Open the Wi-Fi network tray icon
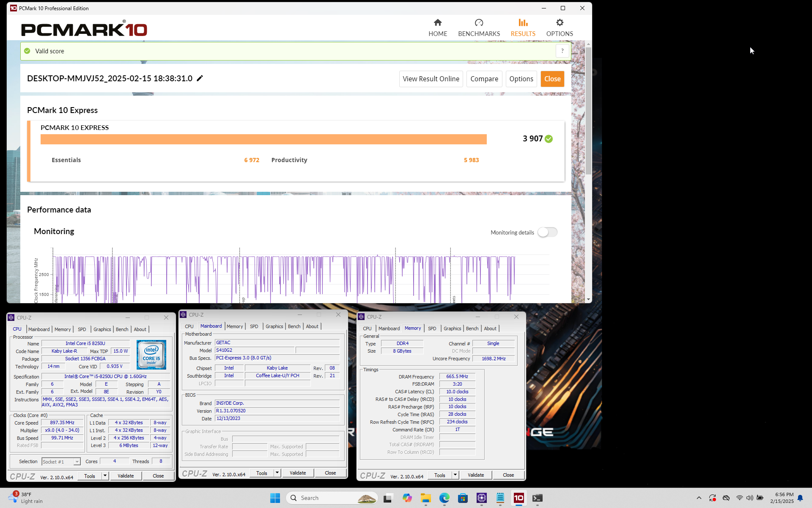812x508 pixels. click(739, 498)
